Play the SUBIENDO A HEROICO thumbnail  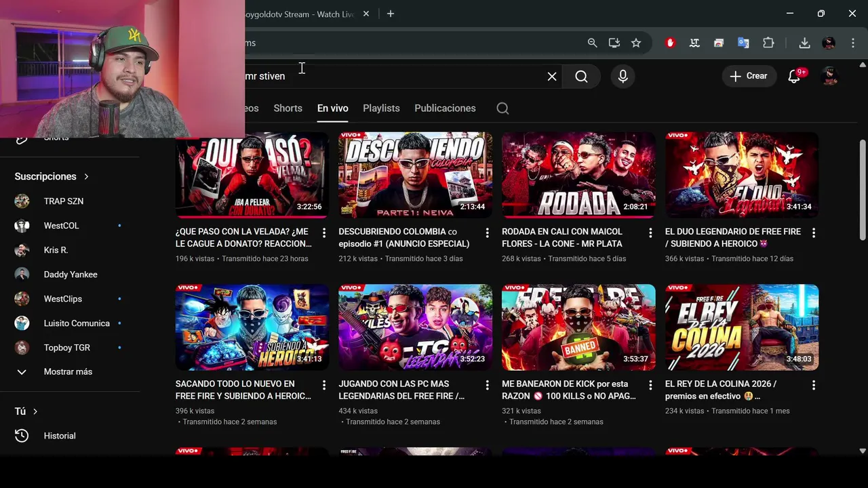(x=252, y=327)
